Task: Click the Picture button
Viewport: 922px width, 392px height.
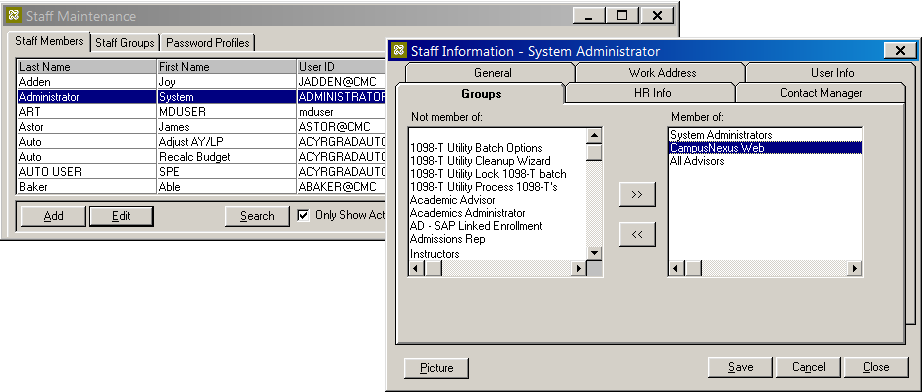Action: tap(437, 368)
